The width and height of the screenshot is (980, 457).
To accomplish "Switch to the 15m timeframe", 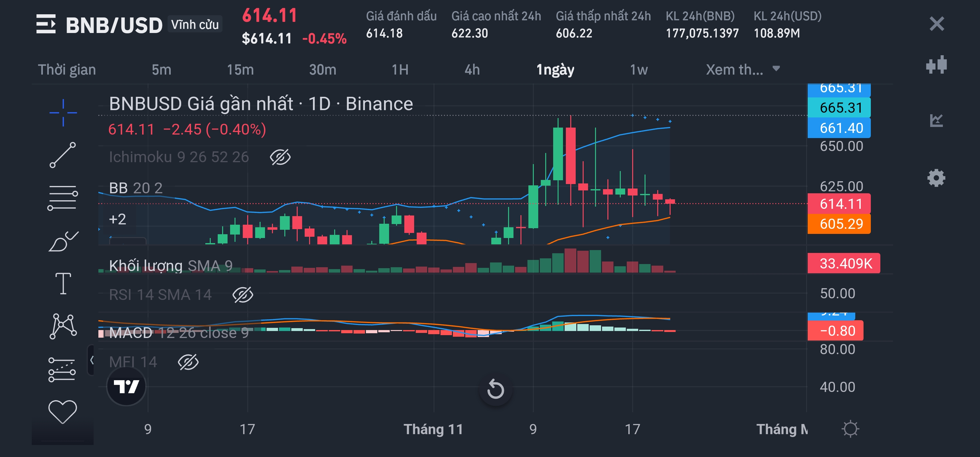I will pos(240,70).
